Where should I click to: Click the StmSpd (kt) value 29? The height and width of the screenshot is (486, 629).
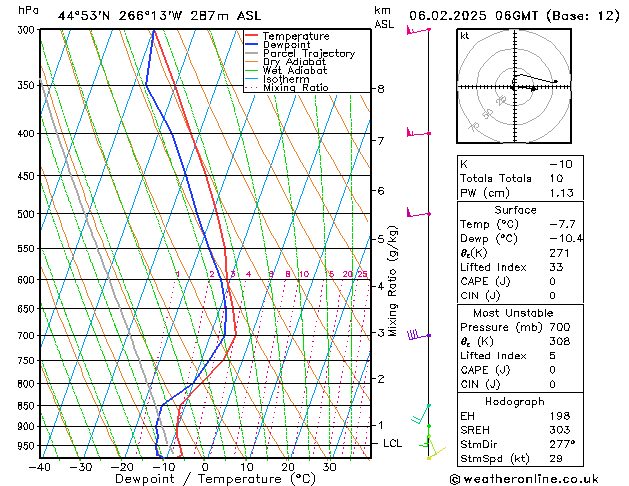point(556,458)
